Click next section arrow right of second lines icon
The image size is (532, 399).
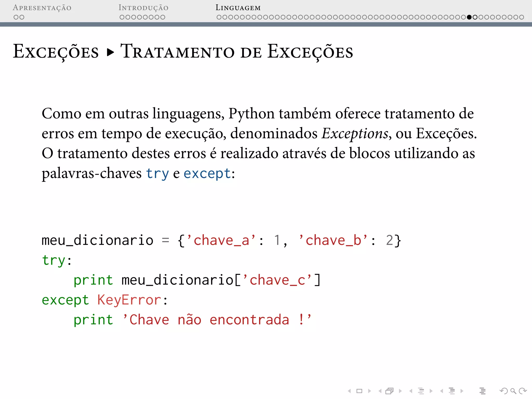pos(462,391)
